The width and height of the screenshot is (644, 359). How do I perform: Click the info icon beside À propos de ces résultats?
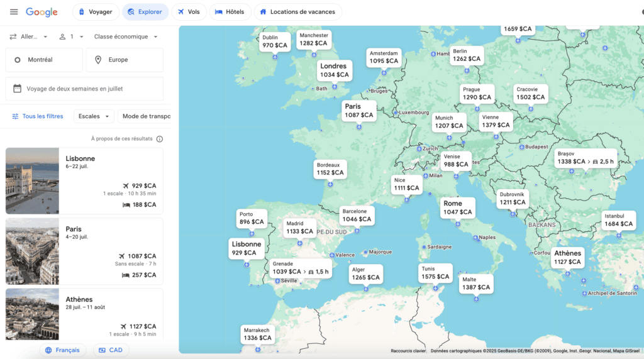tap(160, 139)
